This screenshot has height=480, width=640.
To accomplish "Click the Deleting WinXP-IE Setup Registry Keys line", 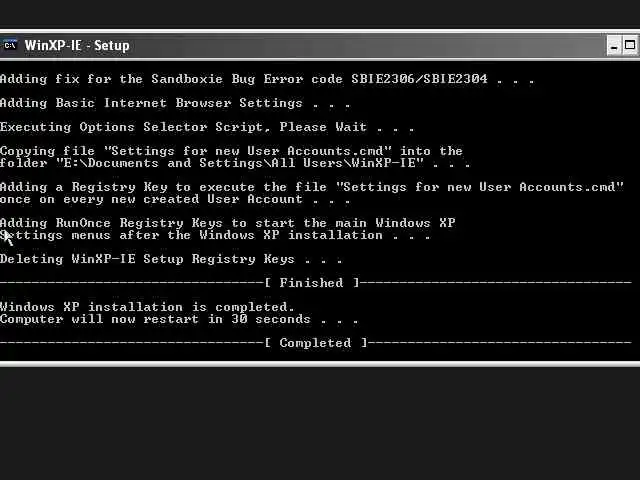I will tap(171, 259).
